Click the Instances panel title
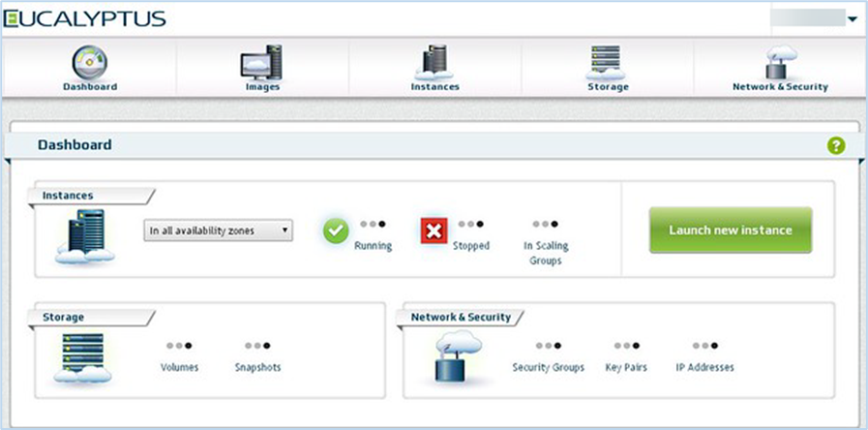Viewport: 868px width, 430px height. [x=68, y=196]
